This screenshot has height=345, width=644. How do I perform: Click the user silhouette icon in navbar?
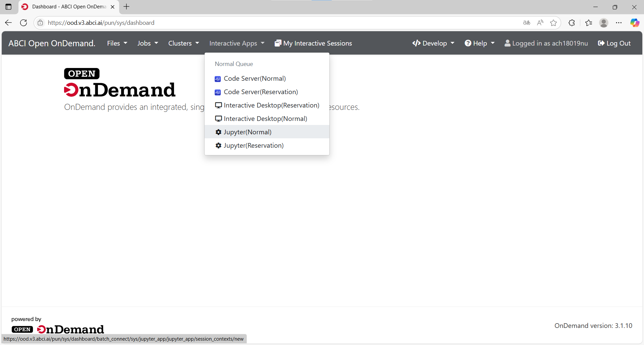pyautogui.click(x=507, y=43)
